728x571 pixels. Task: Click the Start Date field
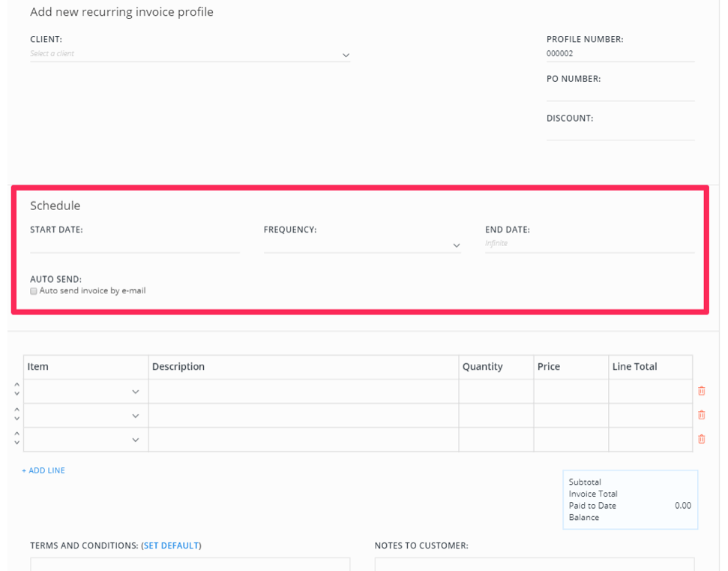point(135,245)
